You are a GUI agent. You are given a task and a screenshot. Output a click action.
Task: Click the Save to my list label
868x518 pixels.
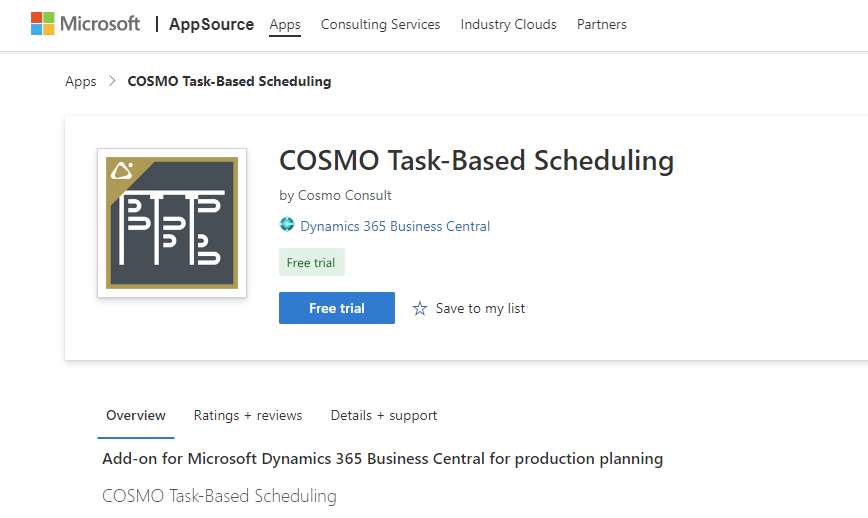[480, 309]
